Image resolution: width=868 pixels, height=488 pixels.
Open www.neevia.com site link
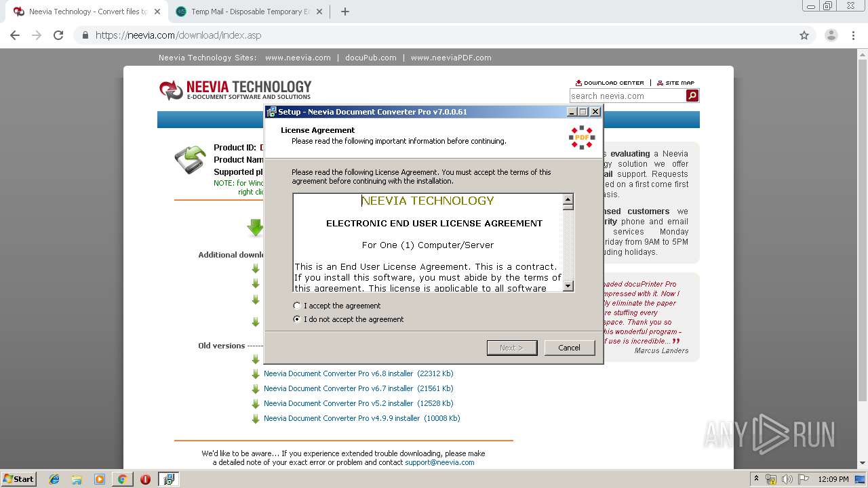coord(298,58)
